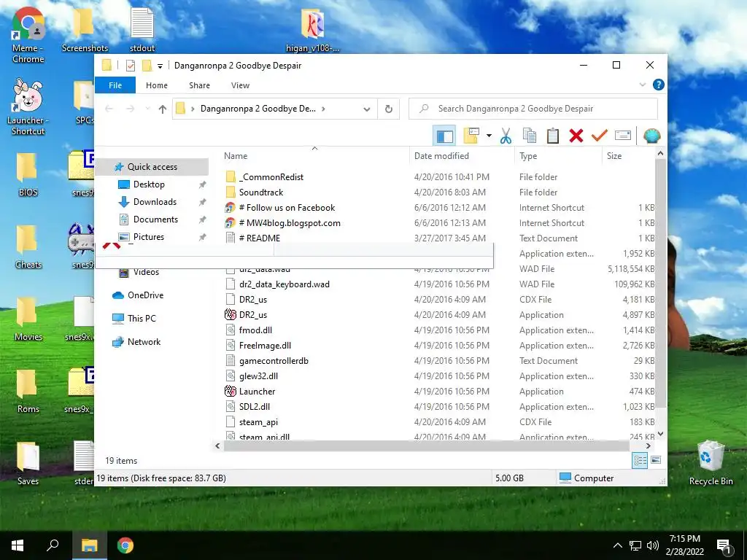Select dr2_data_keyboard.wad file
Image resolution: width=747 pixels, height=560 pixels.
pyautogui.click(x=284, y=284)
